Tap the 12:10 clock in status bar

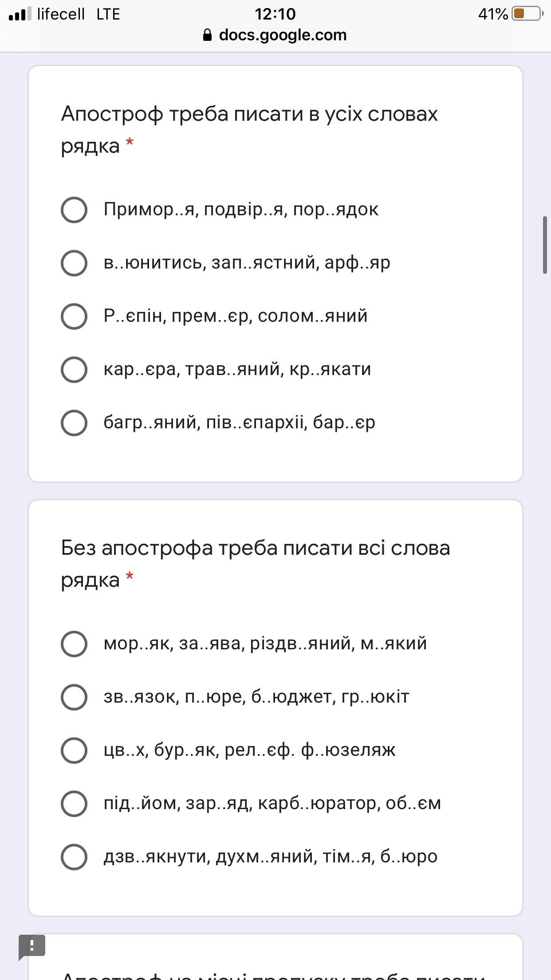coord(275,14)
